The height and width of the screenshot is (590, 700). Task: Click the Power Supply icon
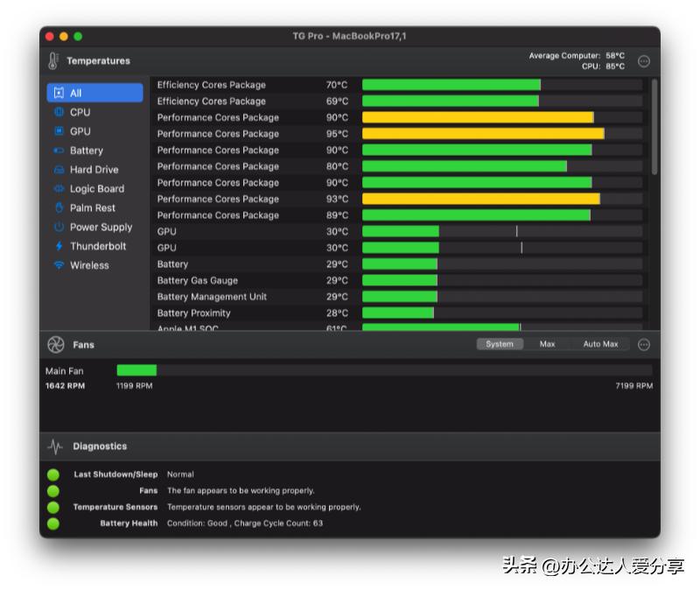(x=59, y=228)
